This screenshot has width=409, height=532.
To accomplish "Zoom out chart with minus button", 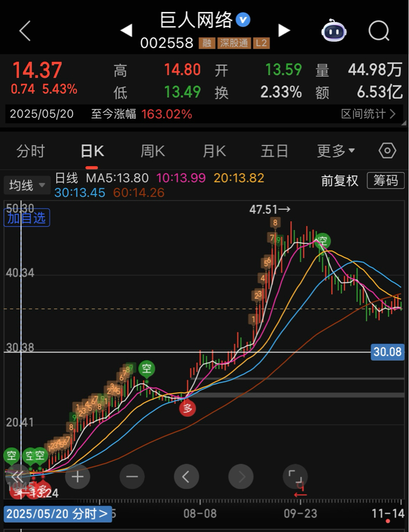I will pos(132,476).
